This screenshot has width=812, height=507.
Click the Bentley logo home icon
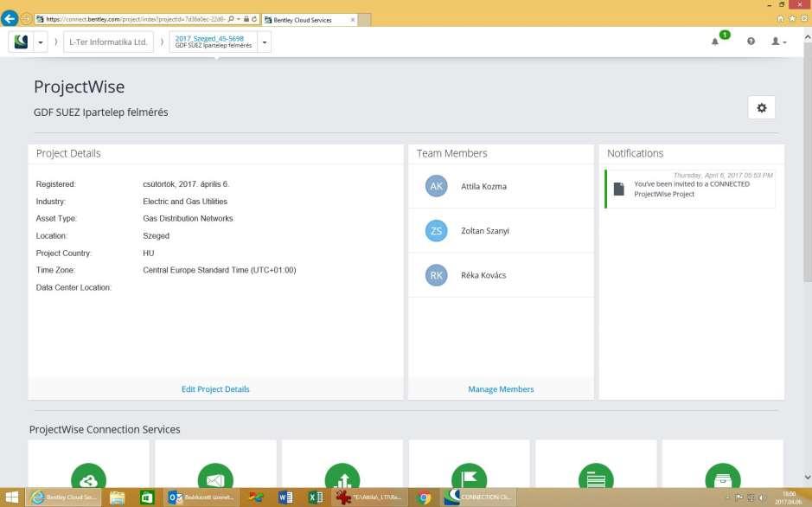22,42
